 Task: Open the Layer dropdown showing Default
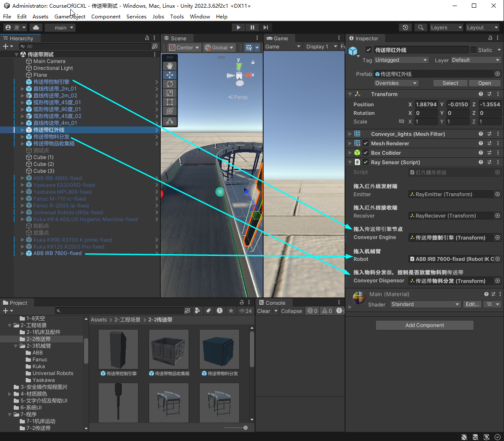(x=476, y=60)
